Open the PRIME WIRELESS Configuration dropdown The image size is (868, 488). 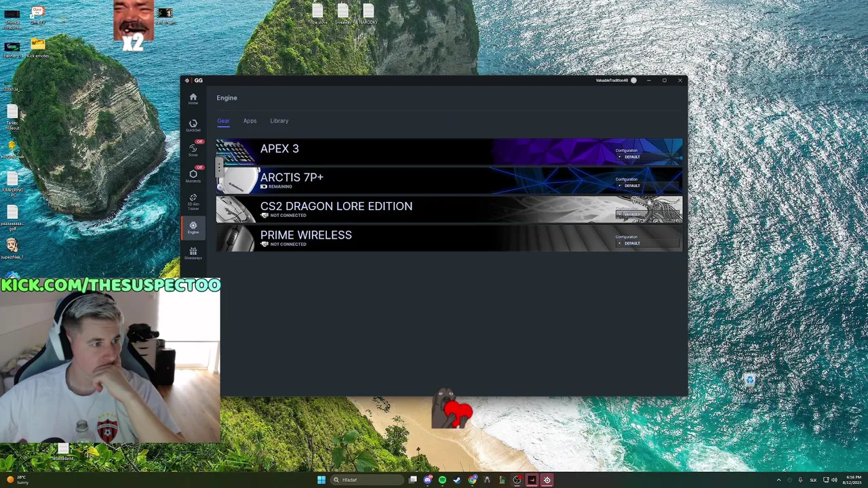[x=646, y=243]
